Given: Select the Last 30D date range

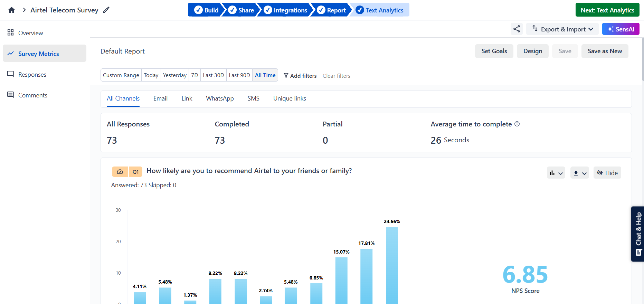Looking at the screenshot, I should [213, 75].
